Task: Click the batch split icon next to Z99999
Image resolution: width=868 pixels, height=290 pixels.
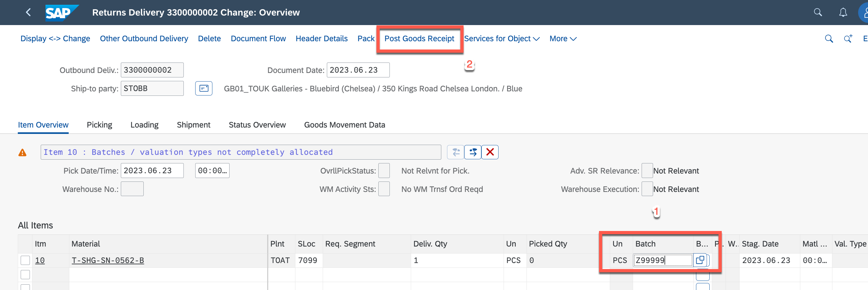Action: [700, 260]
